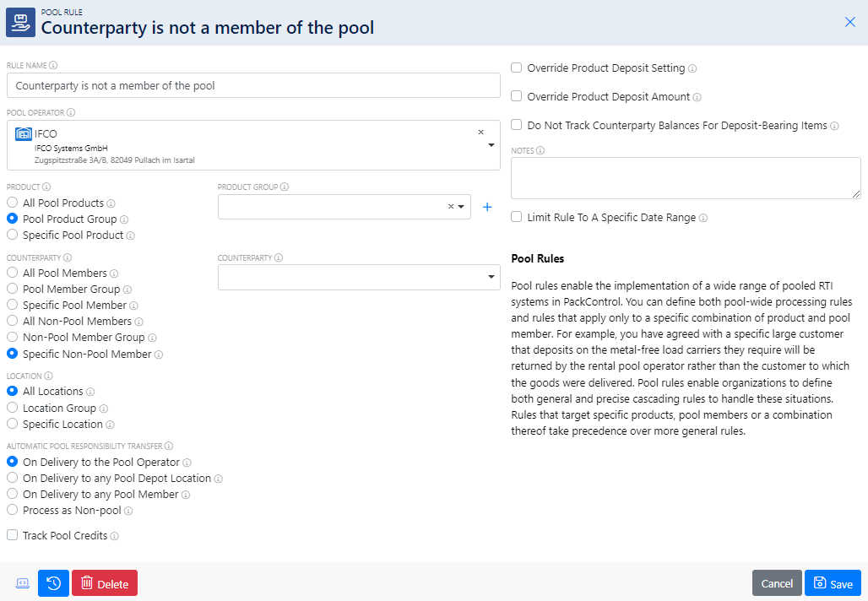This screenshot has width=868, height=601.
Task: Clear the IFCO pool operator with the X
Action: (480, 132)
